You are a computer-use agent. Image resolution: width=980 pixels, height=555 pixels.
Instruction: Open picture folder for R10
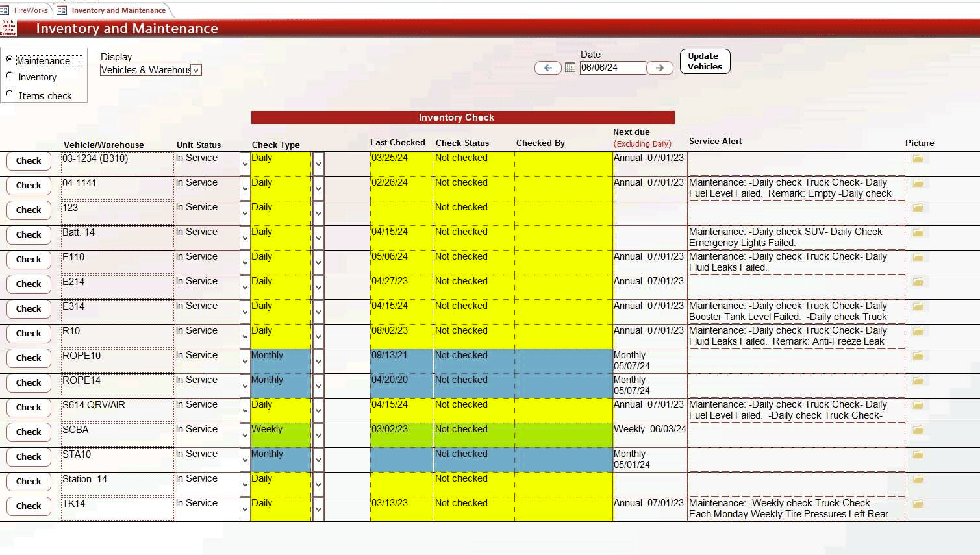pos(918,331)
